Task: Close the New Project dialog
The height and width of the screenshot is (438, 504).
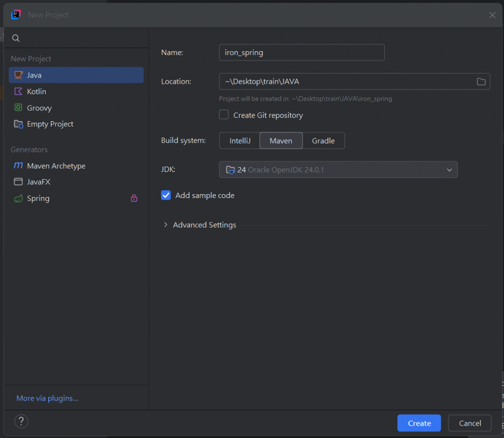Action: pos(492,15)
